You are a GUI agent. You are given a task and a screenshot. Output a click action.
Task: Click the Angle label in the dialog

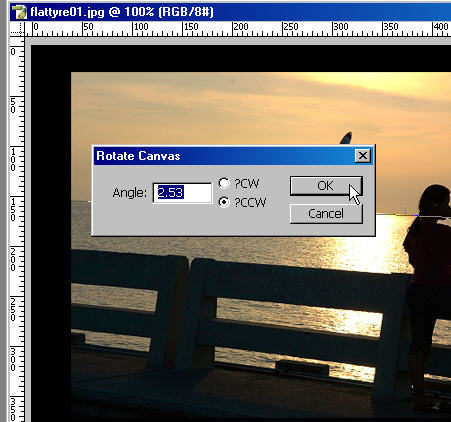(x=129, y=193)
